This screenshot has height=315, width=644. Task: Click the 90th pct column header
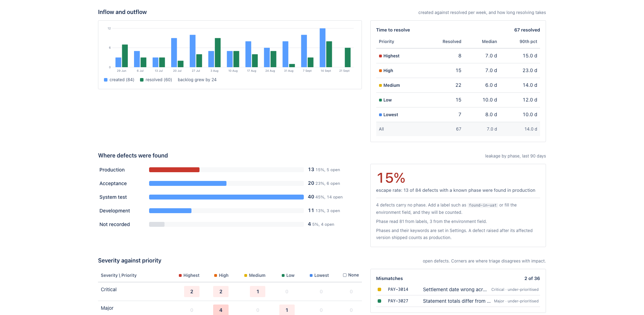(x=528, y=42)
